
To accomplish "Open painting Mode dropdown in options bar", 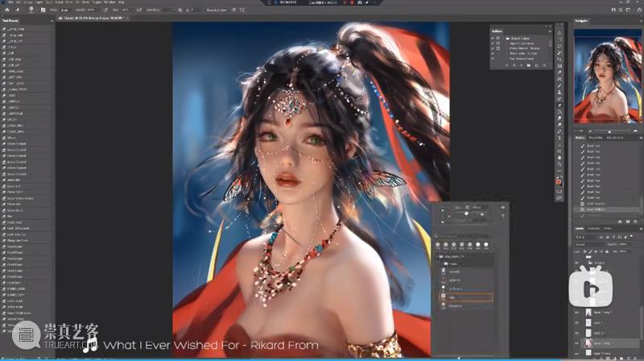I will tap(64, 10).
